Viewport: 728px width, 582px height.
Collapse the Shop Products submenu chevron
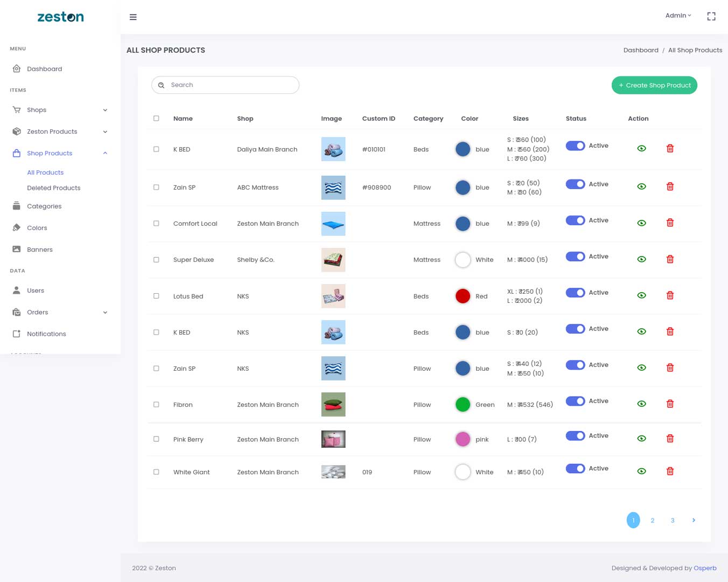(x=105, y=153)
